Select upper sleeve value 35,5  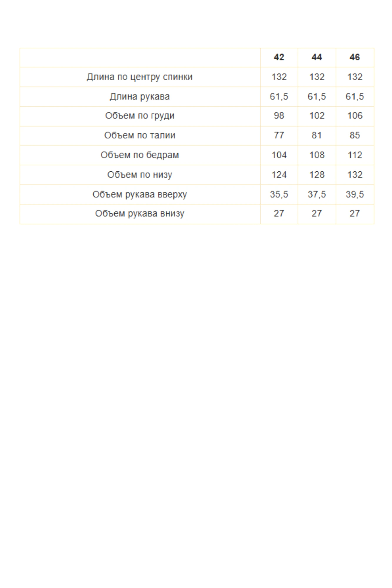point(279,194)
